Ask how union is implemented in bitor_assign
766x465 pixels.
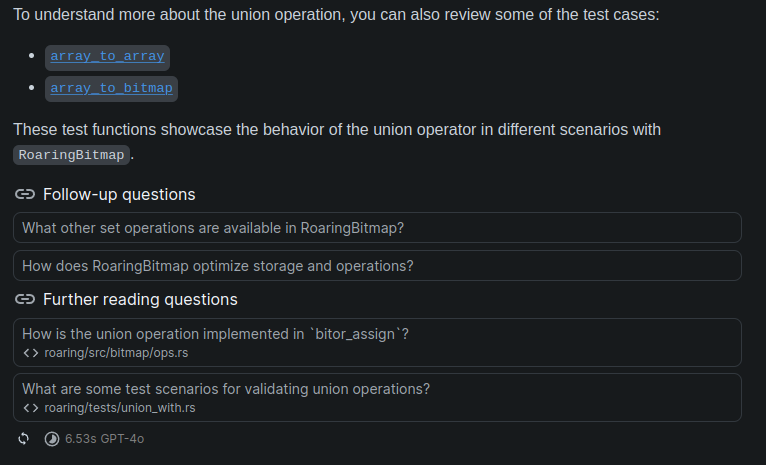pyautogui.click(x=215, y=334)
